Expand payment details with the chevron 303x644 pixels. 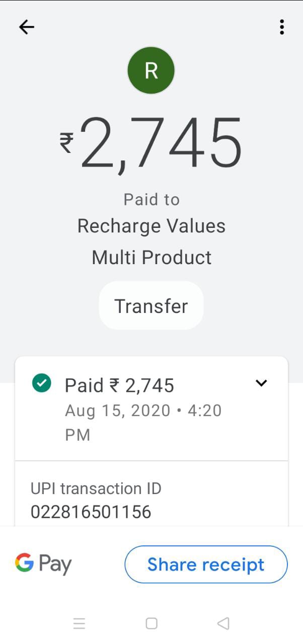(261, 383)
